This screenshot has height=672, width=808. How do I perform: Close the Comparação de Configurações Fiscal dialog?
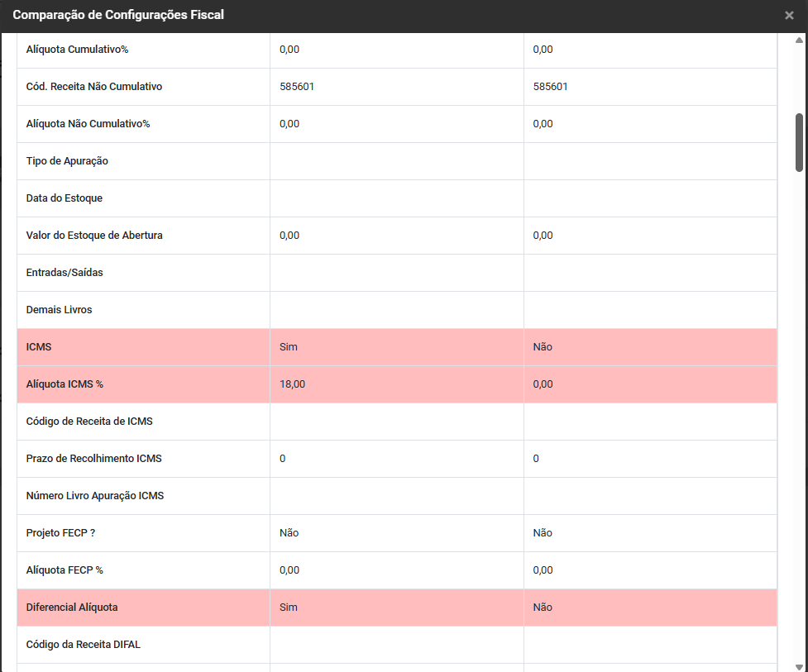point(789,16)
